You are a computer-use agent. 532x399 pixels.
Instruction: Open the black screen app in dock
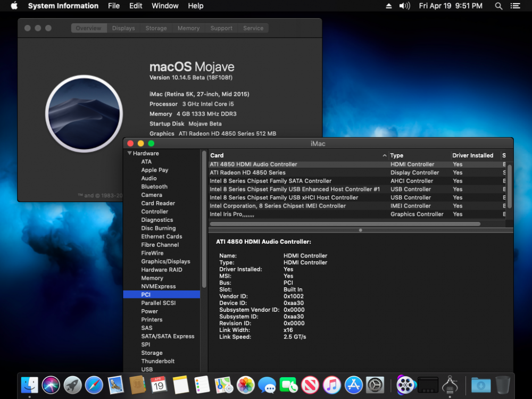point(428,385)
